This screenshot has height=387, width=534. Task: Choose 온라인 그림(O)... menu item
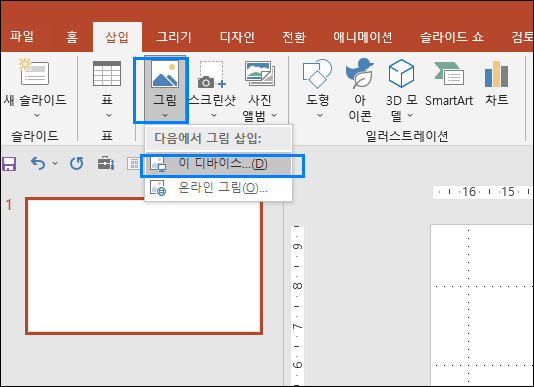pyautogui.click(x=219, y=188)
